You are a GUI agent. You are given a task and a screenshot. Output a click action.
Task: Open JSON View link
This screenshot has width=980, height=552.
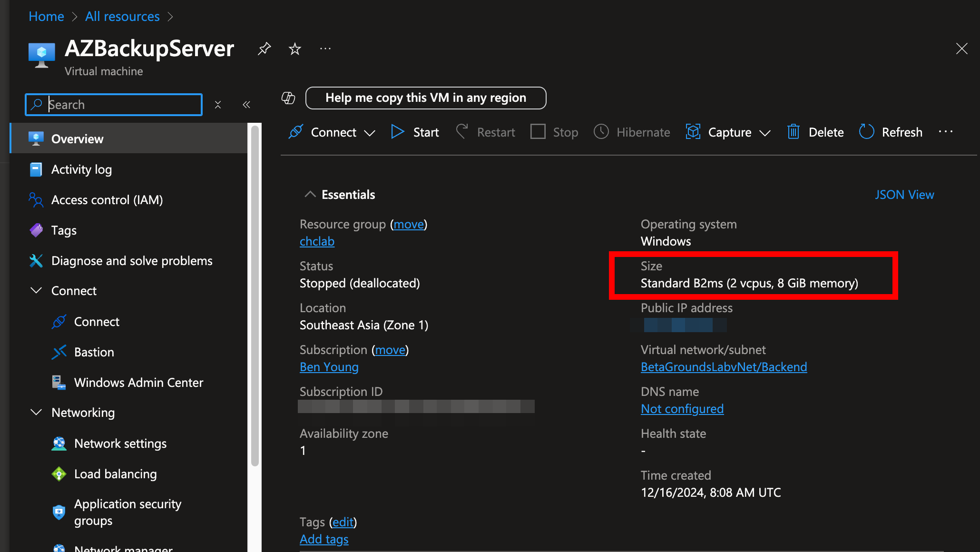[x=904, y=194]
